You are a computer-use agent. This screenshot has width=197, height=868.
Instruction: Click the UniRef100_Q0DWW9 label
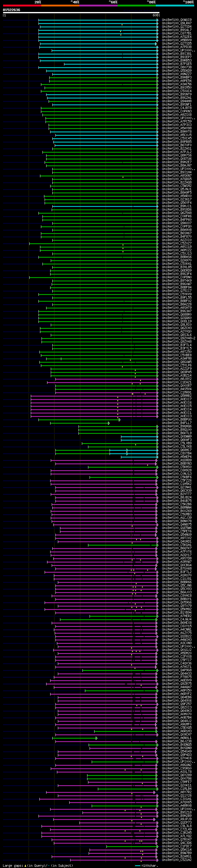click(x=177, y=436)
